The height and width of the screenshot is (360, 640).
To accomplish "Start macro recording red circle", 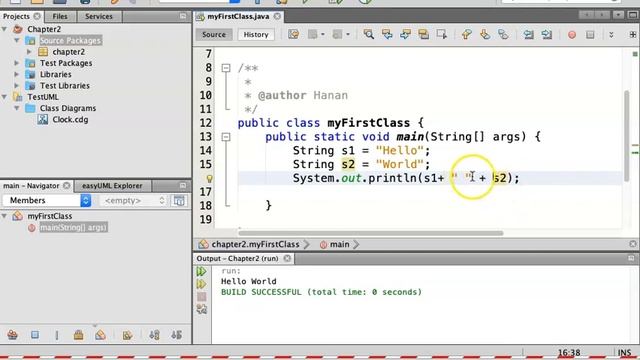I will (572, 35).
